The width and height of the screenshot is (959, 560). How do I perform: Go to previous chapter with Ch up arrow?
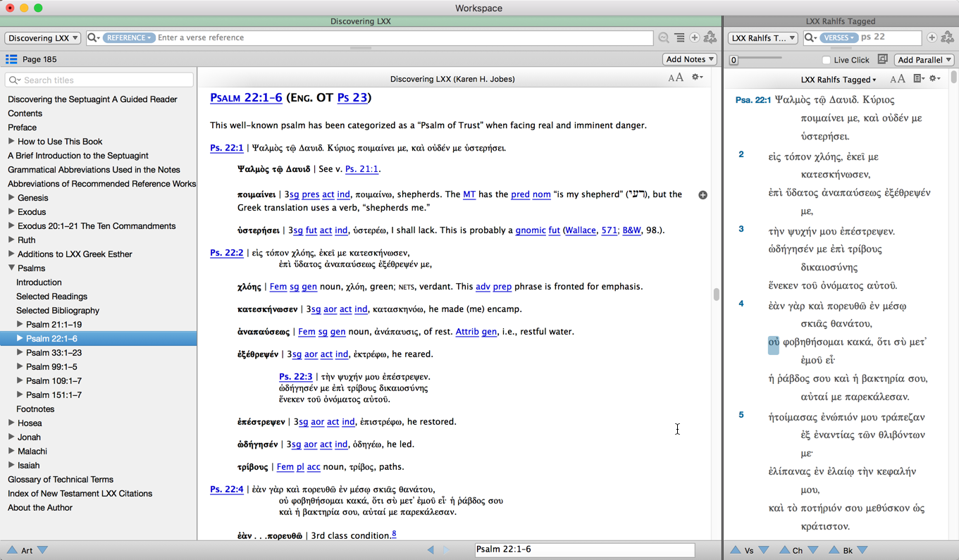[x=784, y=550]
